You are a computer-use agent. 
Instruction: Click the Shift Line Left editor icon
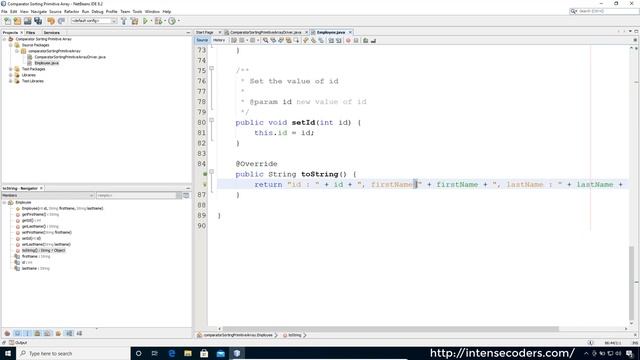(x=331, y=40)
